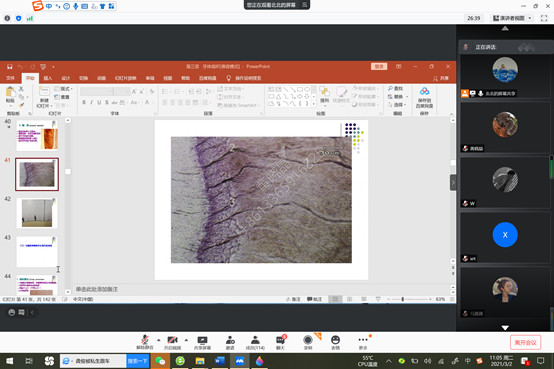554x369 pixels.
Task: Click the start-from-beginning slideshow quick access icon
Action: click(x=43, y=66)
